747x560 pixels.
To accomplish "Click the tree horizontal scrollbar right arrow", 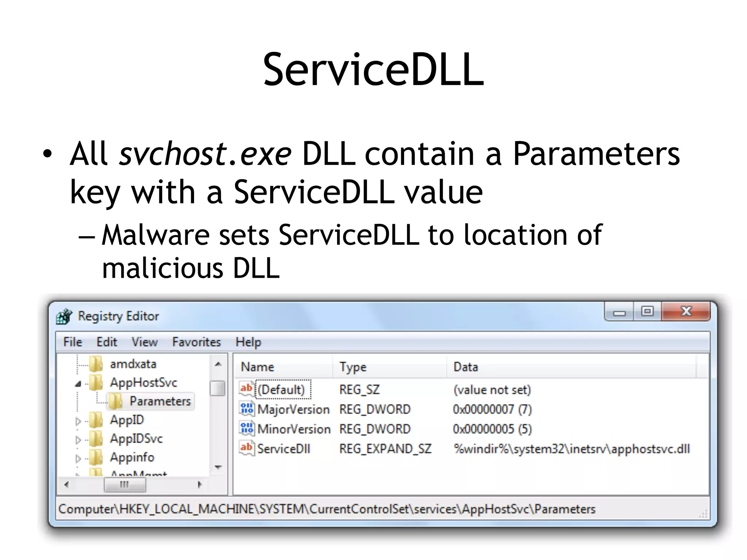I will tap(200, 485).
